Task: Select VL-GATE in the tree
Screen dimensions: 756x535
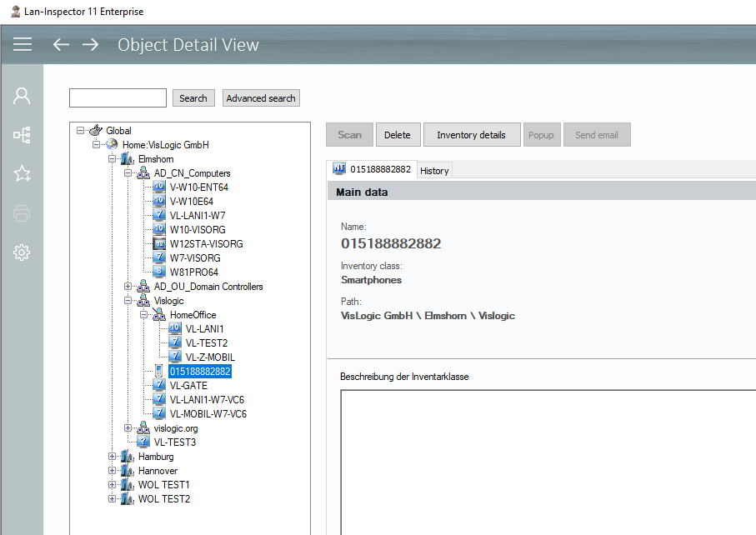Action: coord(188,386)
